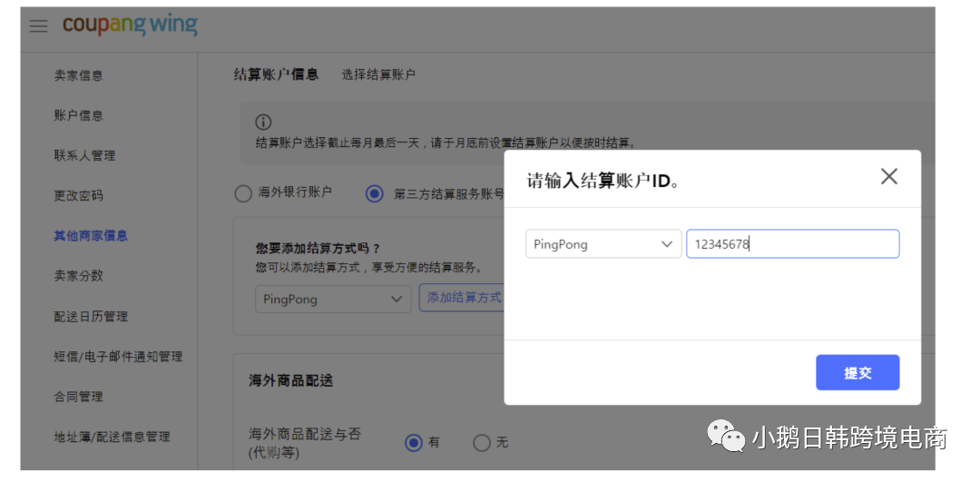Viewport: 980px width, 482px height.
Task: Click the 请输入结算账户ID。 dialog title
Action: (603, 182)
